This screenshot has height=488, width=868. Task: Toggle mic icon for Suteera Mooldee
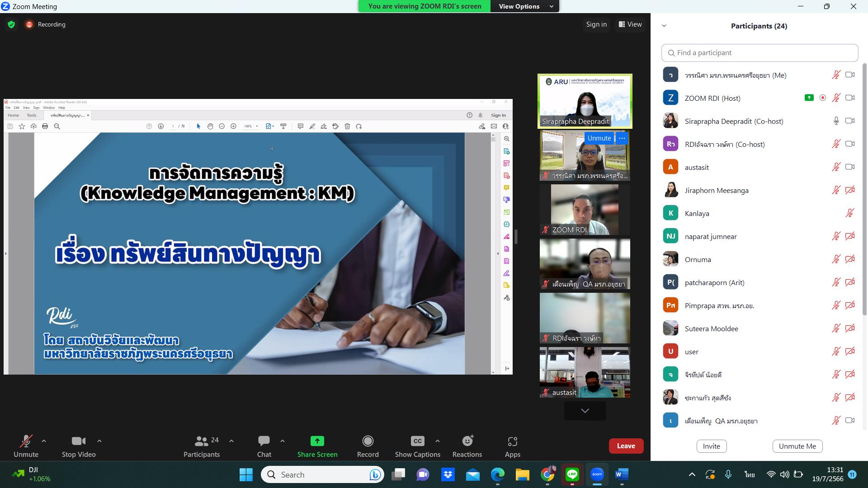[836, 328]
